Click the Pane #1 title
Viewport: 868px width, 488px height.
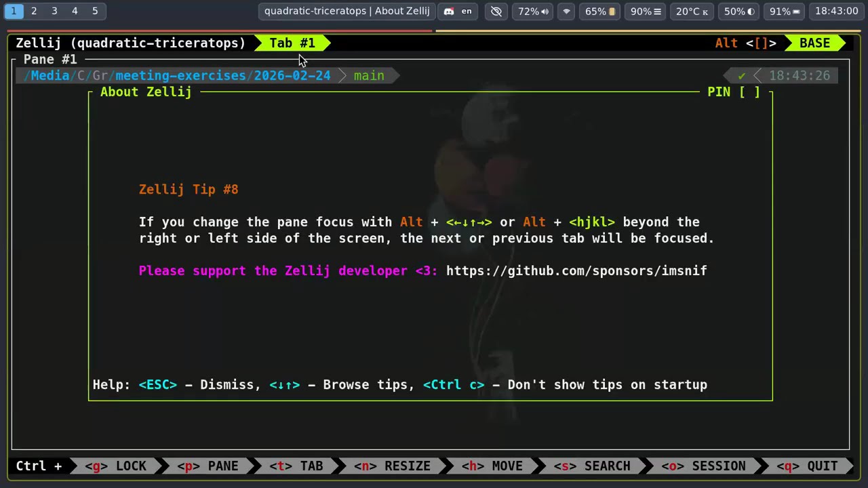50,59
